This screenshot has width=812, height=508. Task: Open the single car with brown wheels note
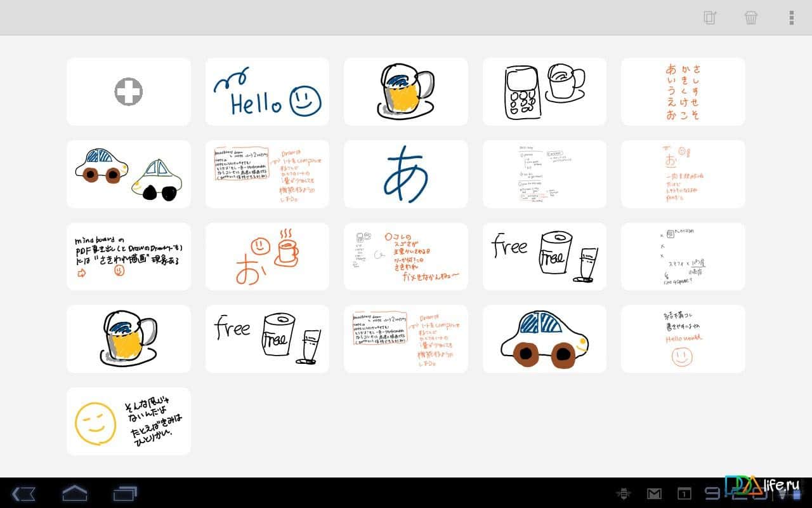point(544,339)
